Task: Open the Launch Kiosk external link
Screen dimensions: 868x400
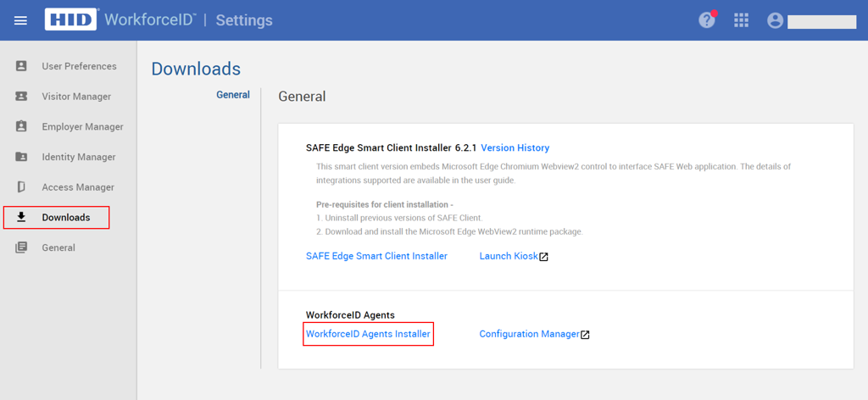Action: tap(514, 256)
